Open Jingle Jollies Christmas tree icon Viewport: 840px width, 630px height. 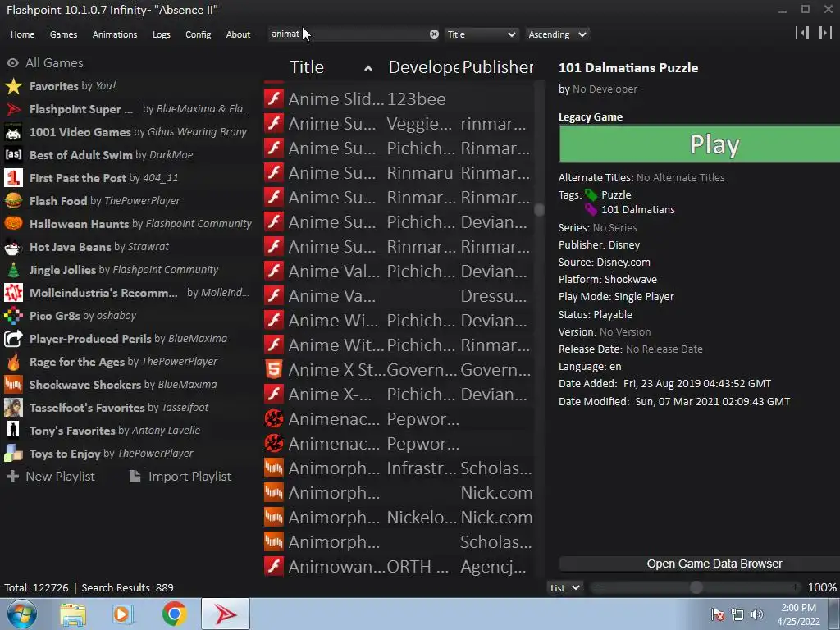tap(13, 270)
